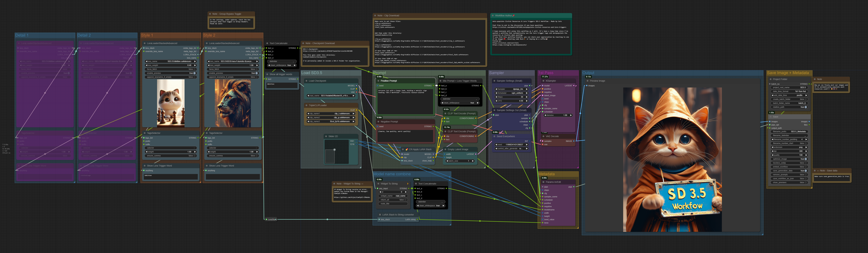Click the CLIP output port on TripleCLIPLoader
Image resolution: width=868 pixels, height=253 pixels.
[x=356, y=110]
